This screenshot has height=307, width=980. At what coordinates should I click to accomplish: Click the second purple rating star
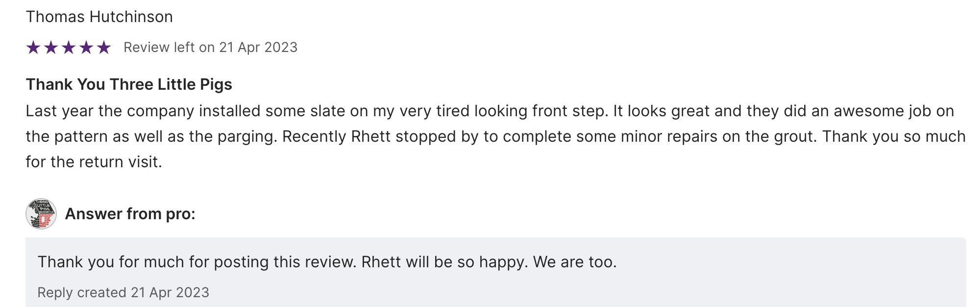(51, 48)
